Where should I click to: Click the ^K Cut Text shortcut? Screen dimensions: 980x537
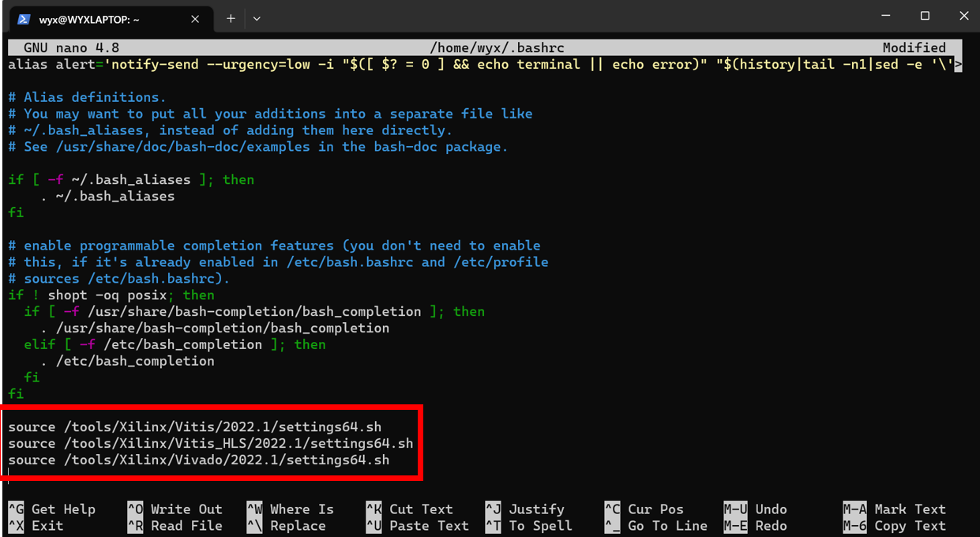tap(410, 509)
